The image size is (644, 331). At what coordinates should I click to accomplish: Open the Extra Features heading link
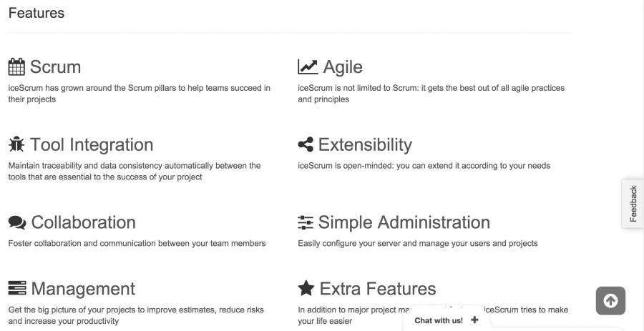(378, 288)
